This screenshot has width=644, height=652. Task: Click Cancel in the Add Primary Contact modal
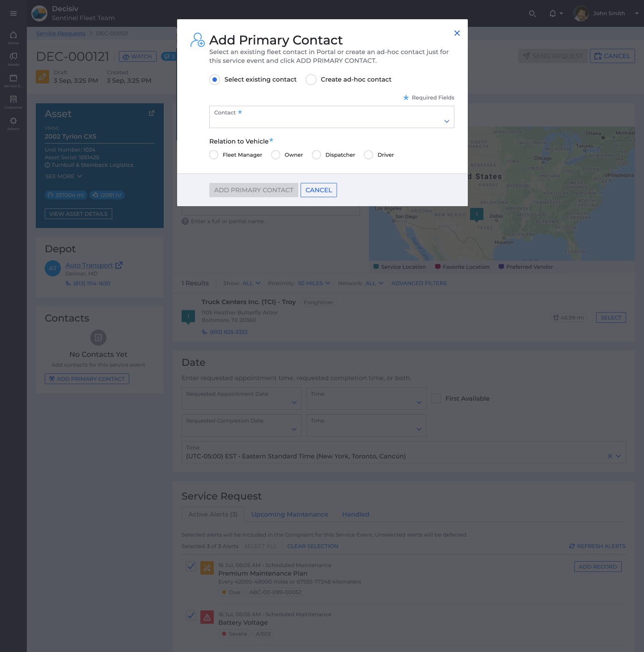coord(318,190)
